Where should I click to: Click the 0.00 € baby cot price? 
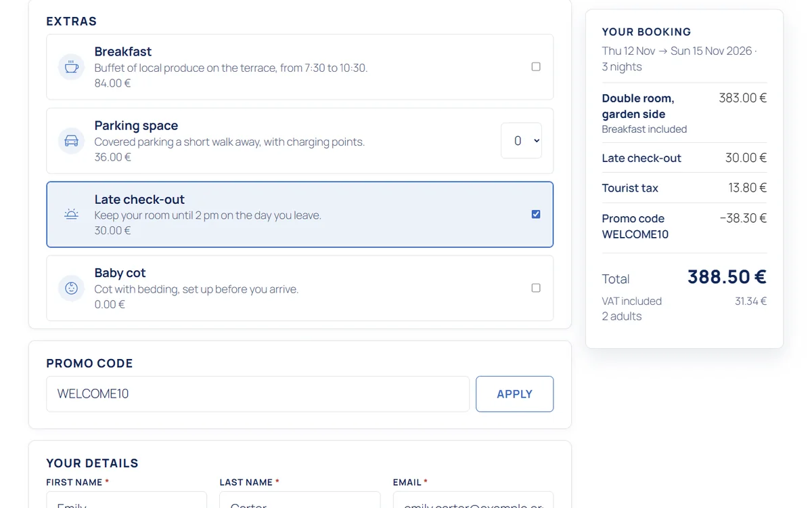coord(110,304)
